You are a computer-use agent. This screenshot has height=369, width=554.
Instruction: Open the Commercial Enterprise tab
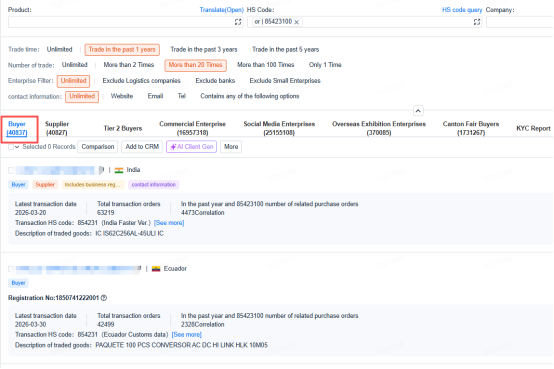tap(192, 128)
